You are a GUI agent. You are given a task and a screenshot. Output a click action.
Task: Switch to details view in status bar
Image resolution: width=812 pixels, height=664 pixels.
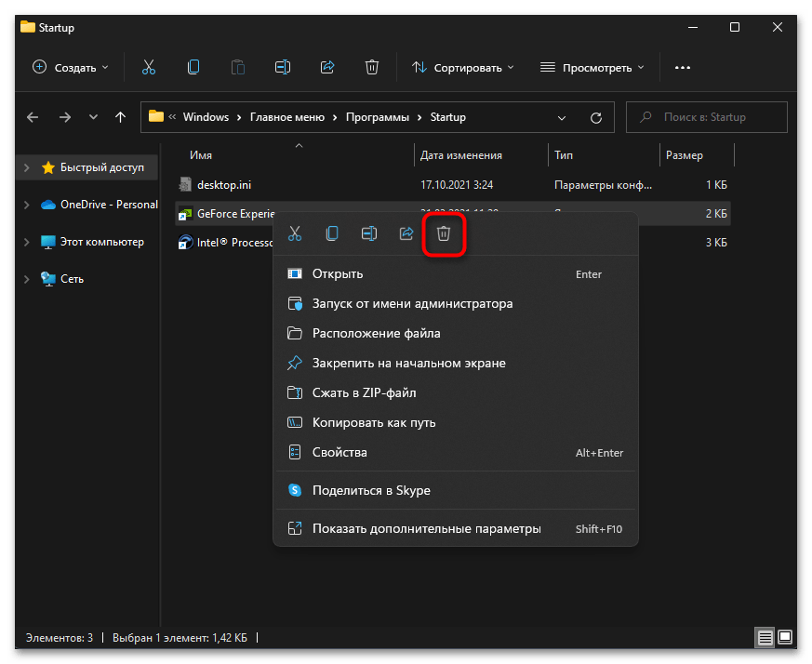(765, 637)
